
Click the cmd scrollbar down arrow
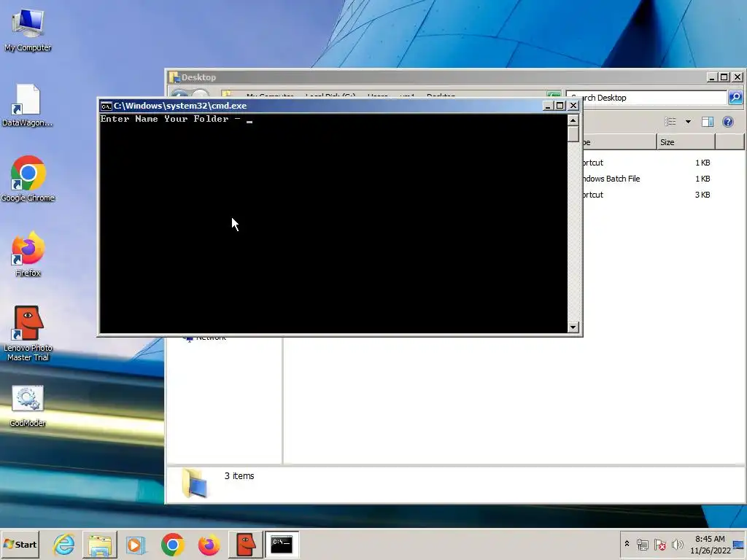coord(573,327)
